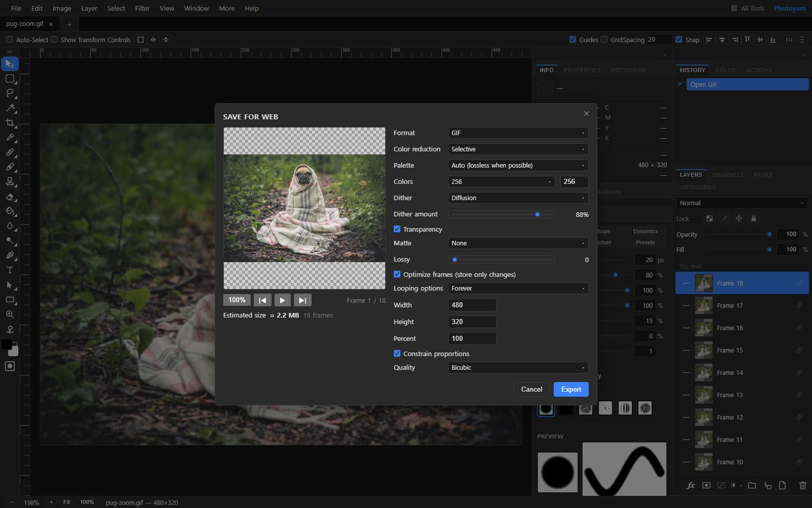Open the Layer menu

(89, 8)
